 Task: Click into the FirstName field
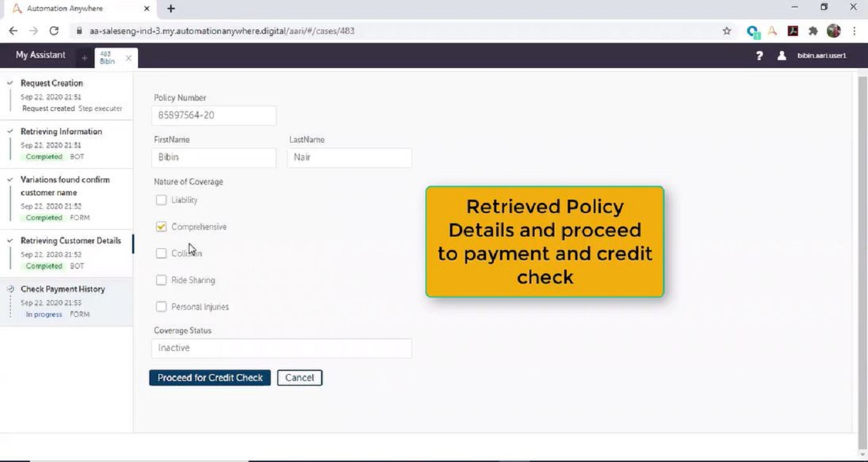coord(215,157)
